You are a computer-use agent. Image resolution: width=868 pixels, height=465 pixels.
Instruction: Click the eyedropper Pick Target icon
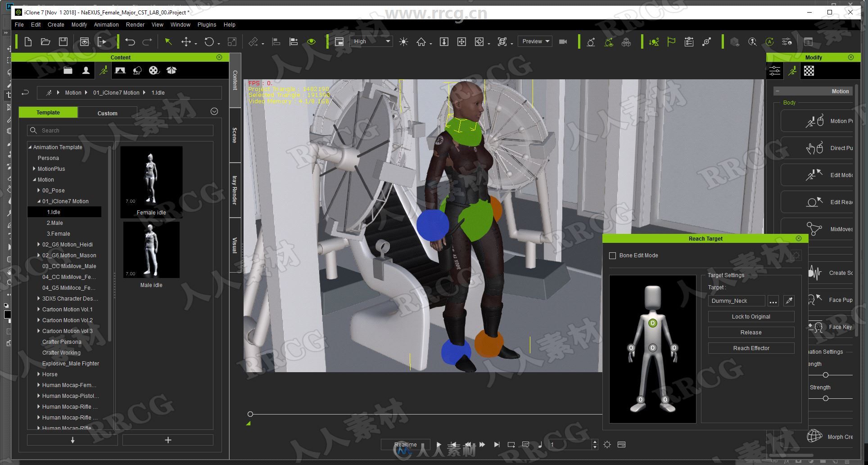click(x=789, y=301)
